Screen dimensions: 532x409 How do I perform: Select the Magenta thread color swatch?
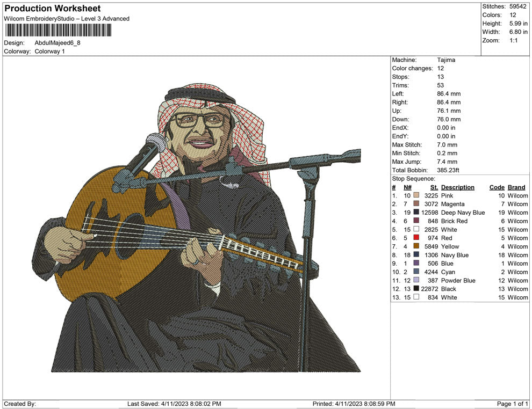(416, 203)
